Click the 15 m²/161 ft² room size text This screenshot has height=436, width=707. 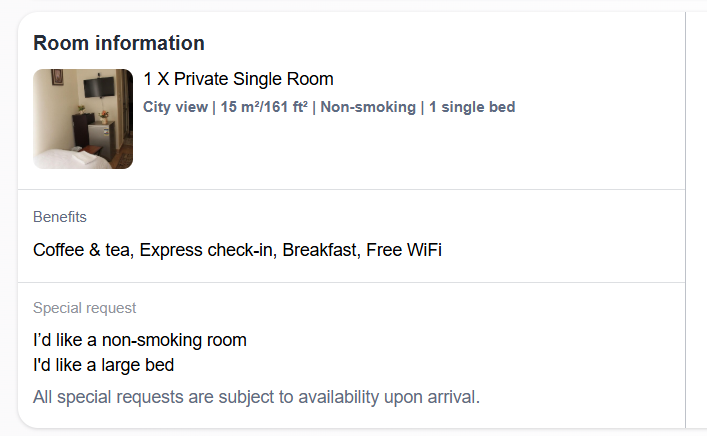(264, 107)
